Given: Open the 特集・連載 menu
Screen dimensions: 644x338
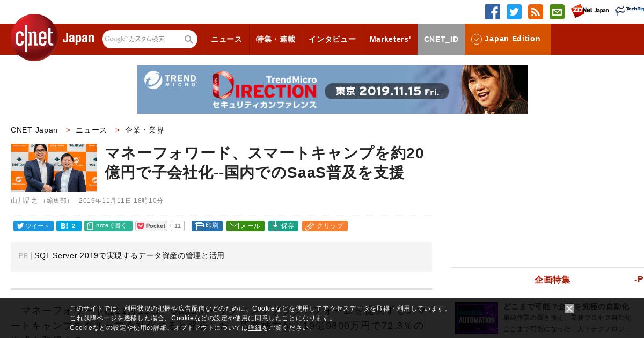Looking at the screenshot, I should pyautogui.click(x=275, y=39).
